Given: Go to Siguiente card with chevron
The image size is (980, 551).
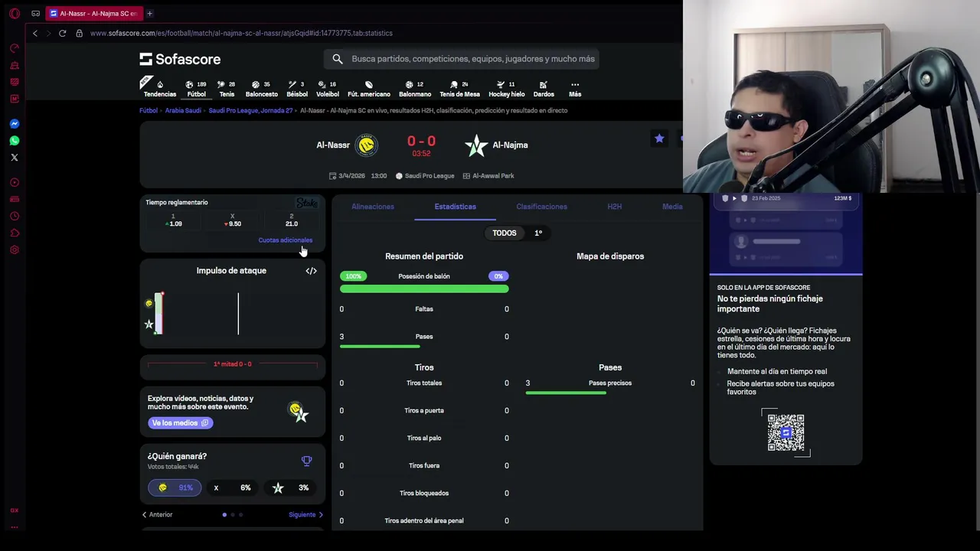Looking at the screenshot, I should 305,515.
